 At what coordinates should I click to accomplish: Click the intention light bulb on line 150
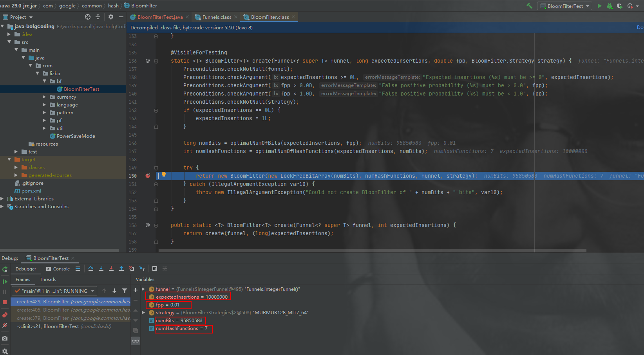point(164,175)
